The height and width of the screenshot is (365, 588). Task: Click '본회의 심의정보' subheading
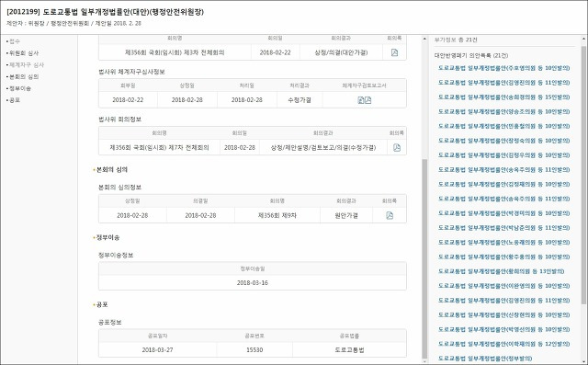click(119, 188)
